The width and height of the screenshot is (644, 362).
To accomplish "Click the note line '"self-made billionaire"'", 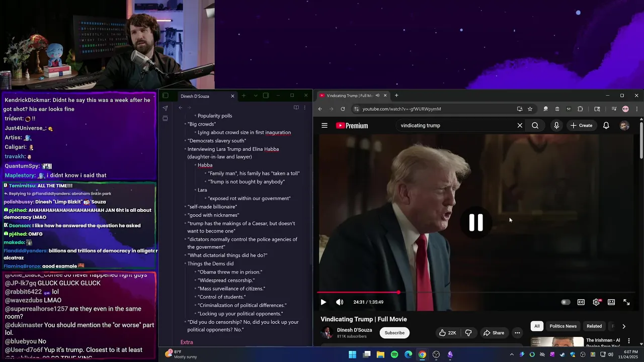I will point(212,207).
